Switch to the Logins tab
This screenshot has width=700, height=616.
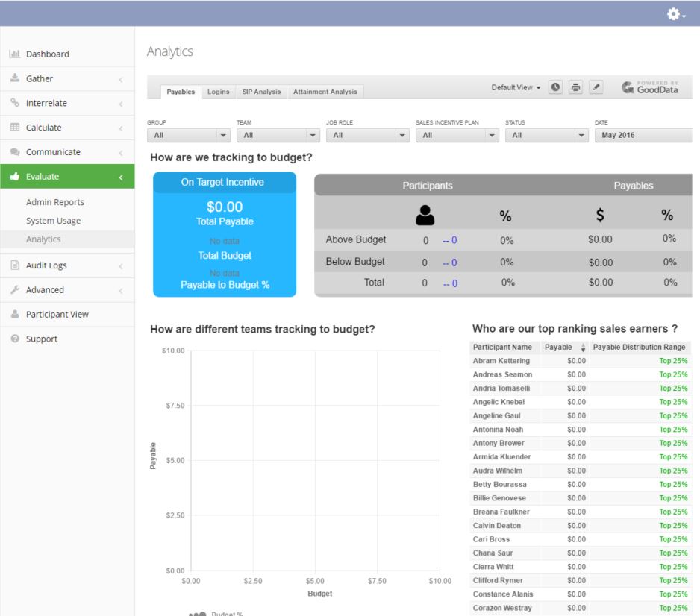tap(219, 92)
